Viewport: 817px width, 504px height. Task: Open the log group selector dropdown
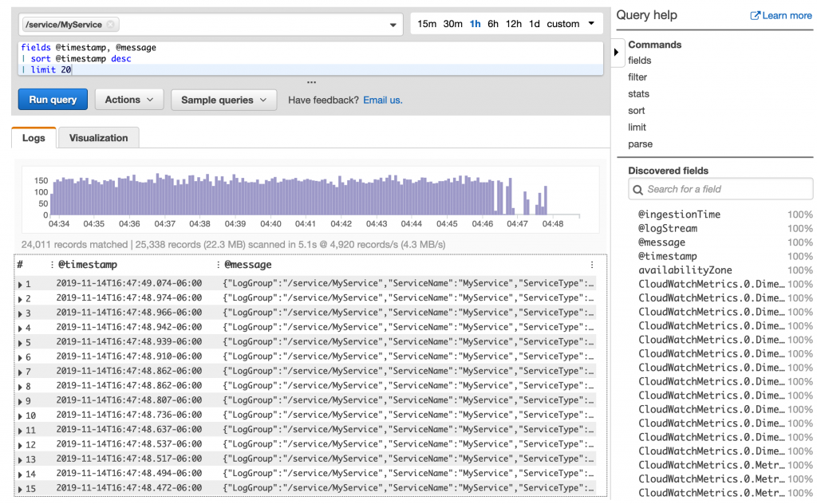(x=392, y=24)
